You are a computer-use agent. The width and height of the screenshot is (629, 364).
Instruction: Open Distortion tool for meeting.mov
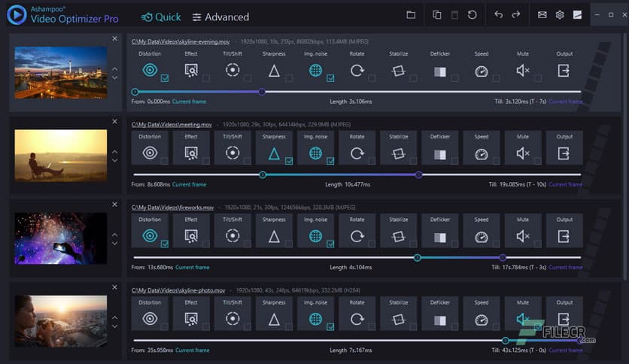click(150, 153)
